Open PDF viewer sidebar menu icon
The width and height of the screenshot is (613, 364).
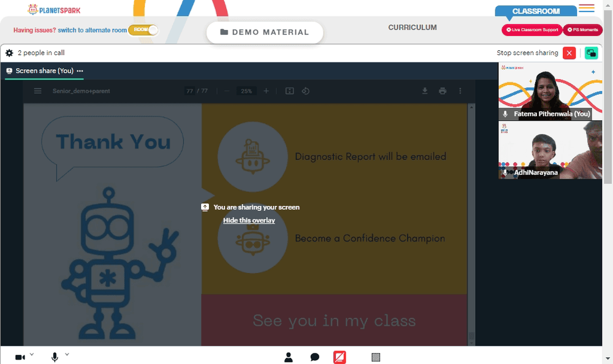point(37,91)
